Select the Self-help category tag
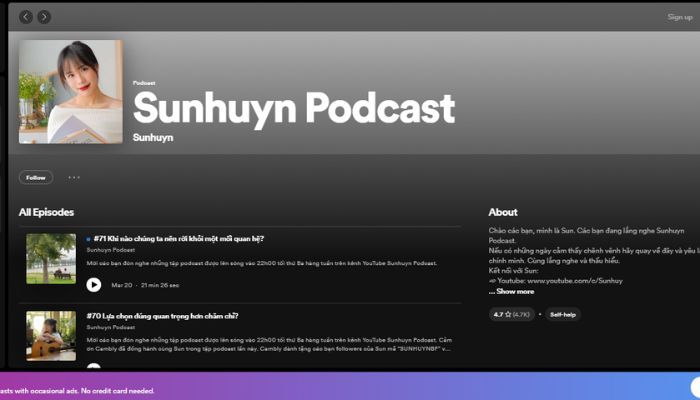Viewport: 700px width, 400px height. pos(562,314)
